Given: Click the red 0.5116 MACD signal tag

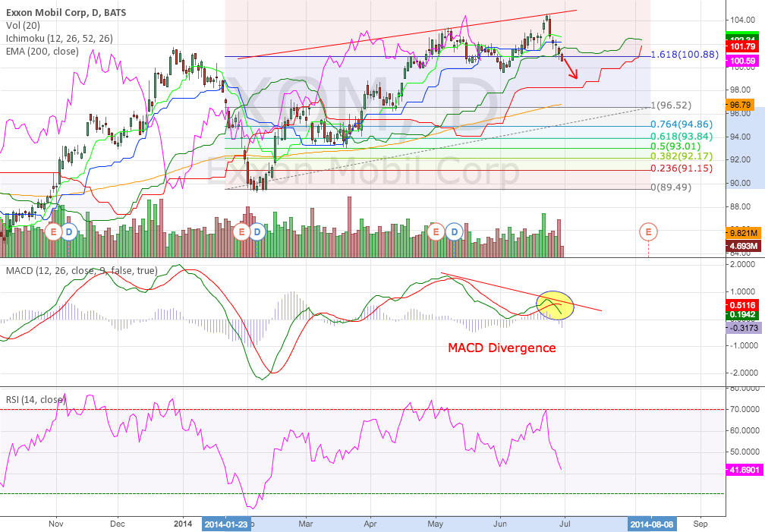Looking at the screenshot, I should (742, 305).
